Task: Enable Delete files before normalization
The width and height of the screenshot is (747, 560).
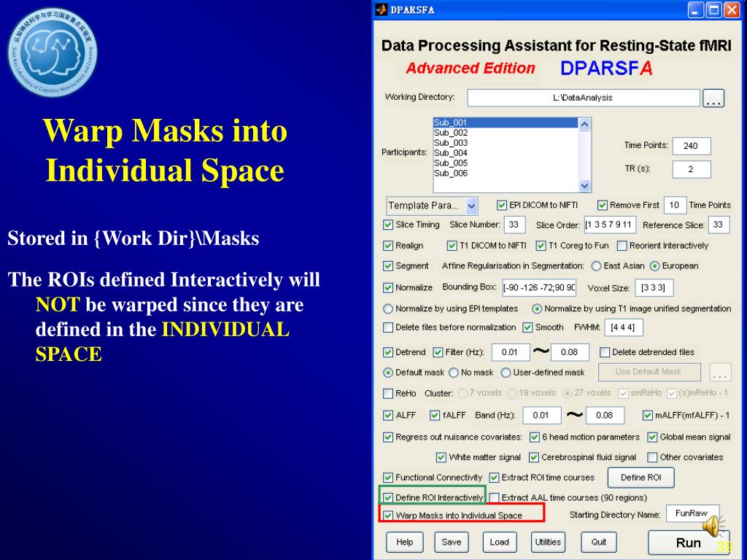Action: point(388,327)
